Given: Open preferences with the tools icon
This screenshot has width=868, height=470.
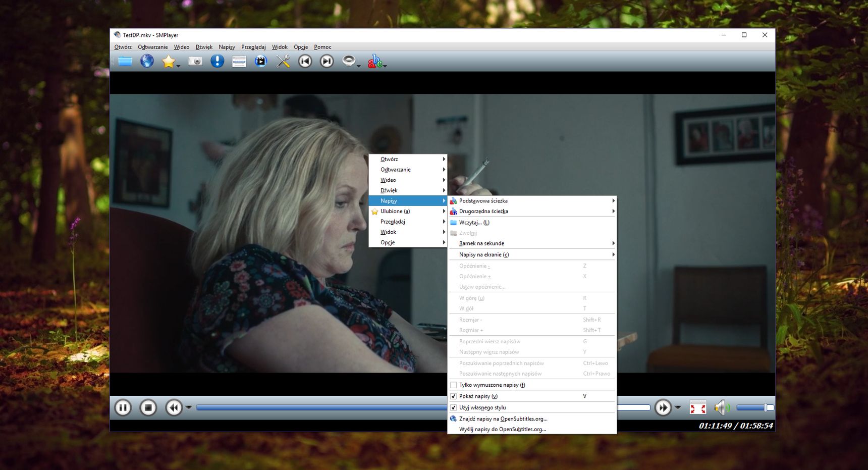Looking at the screenshot, I should point(283,62).
